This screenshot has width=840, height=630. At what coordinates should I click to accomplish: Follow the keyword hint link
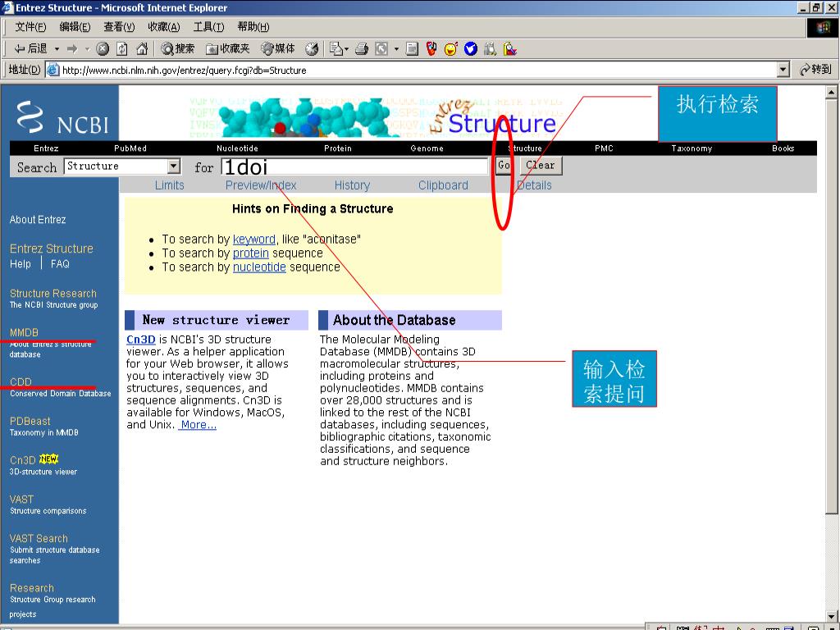tap(254, 240)
